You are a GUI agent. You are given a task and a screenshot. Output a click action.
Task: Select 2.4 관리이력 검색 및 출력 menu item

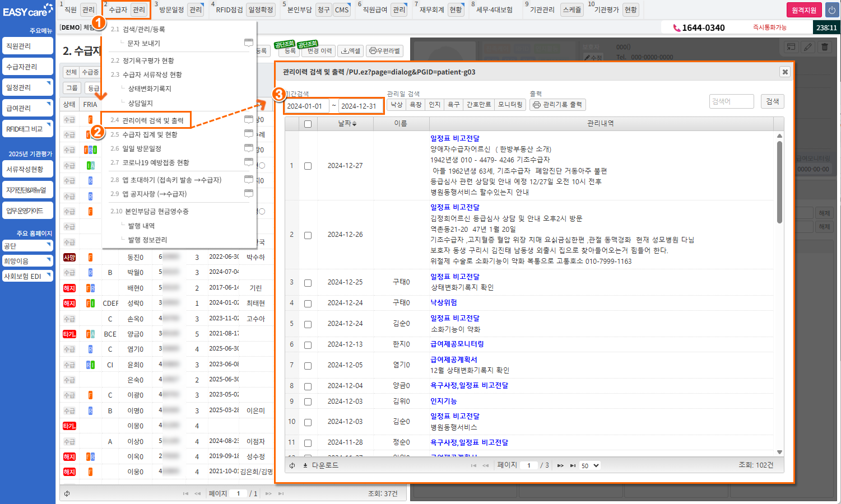(147, 120)
